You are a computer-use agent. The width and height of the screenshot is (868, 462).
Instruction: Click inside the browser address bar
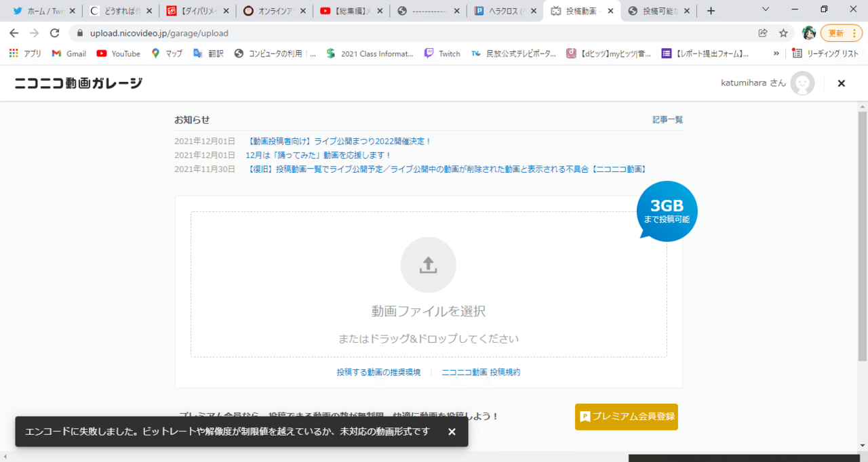coord(271,32)
